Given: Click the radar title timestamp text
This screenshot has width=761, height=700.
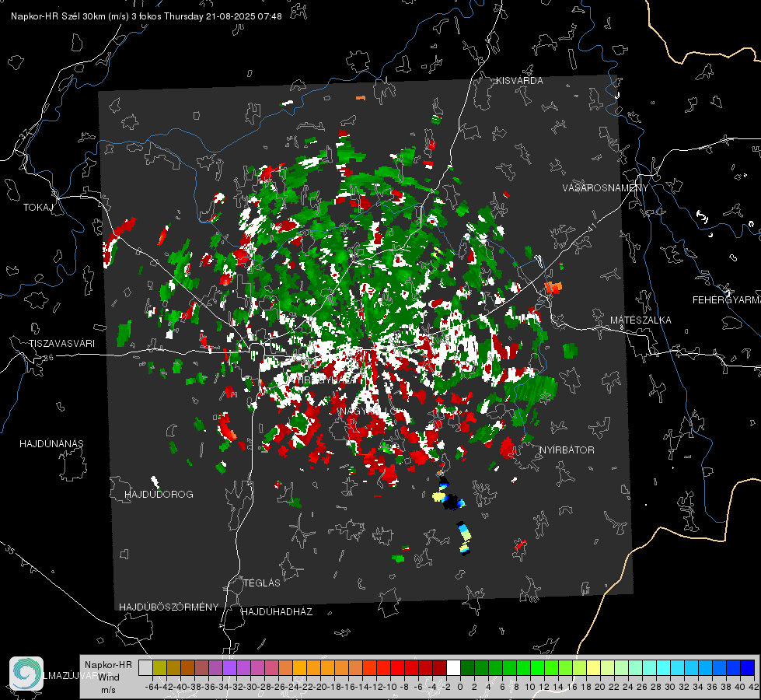Looking at the screenshot, I should point(146,16).
